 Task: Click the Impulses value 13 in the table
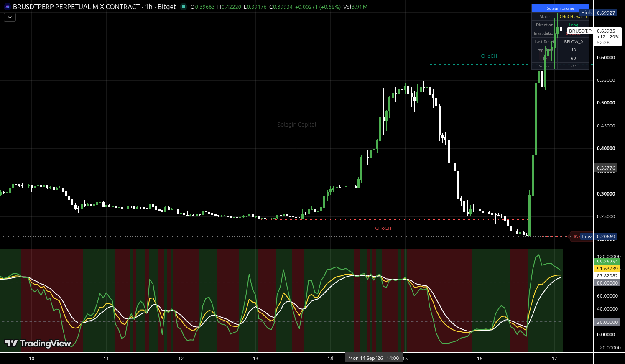[573, 50]
